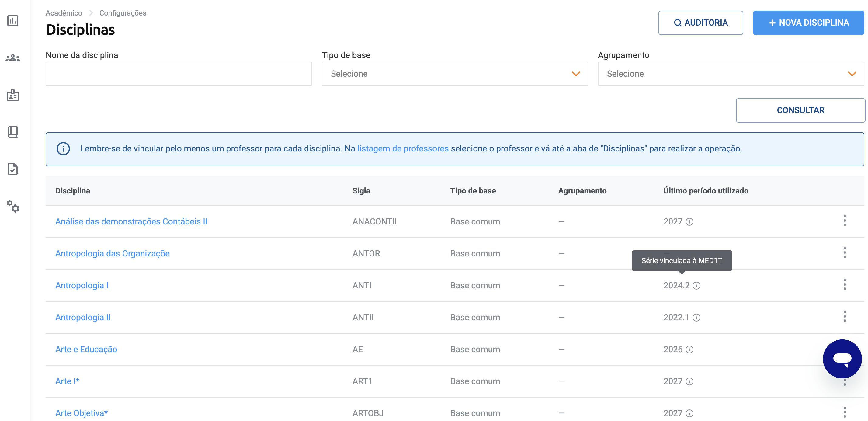Click info icon next to 2022.1
The width and height of the screenshot is (868, 421).
click(696, 318)
